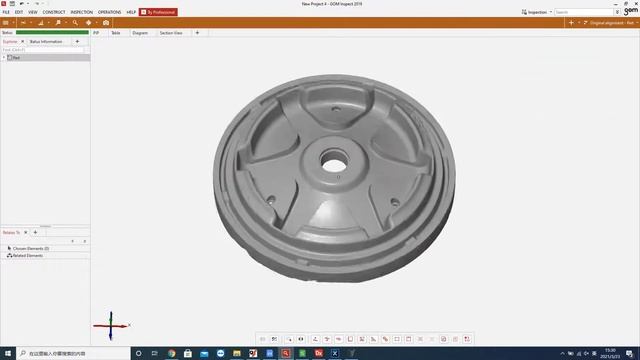The image size is (640, 360).
Task: Open the Original alignment dropdown
Action: tap(611, 23)
